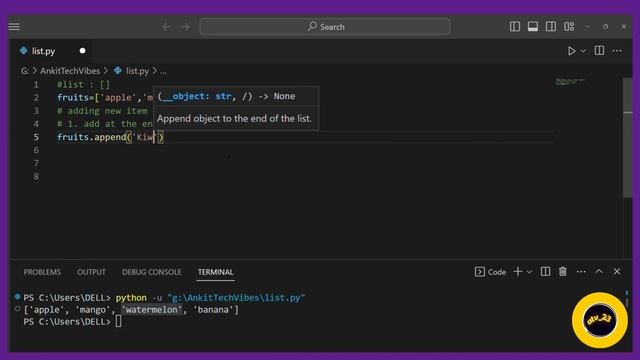
Task: Toggle the secondary side bar layout icon
Action: coord(551,27)
